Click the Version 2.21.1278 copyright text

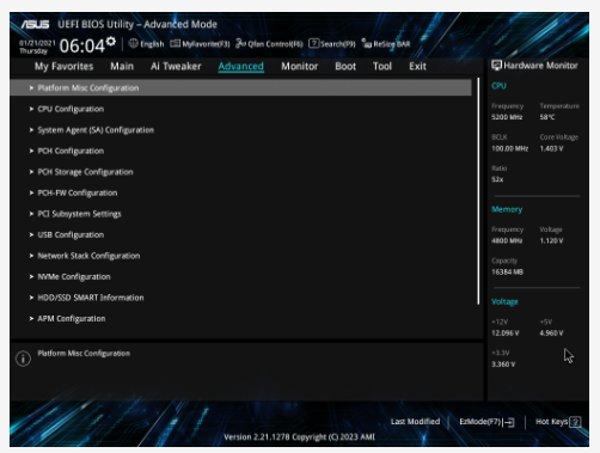tap(299, 437)
